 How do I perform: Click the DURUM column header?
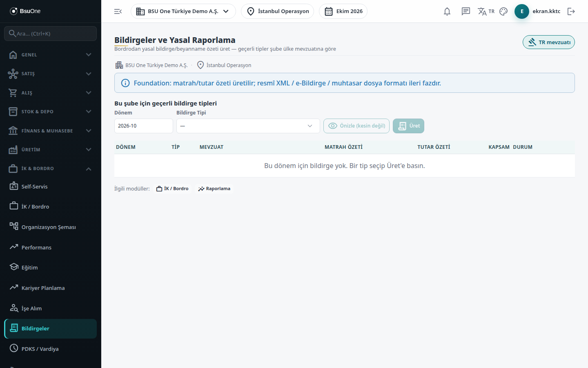pyautogui.click(x=523, y=147)
